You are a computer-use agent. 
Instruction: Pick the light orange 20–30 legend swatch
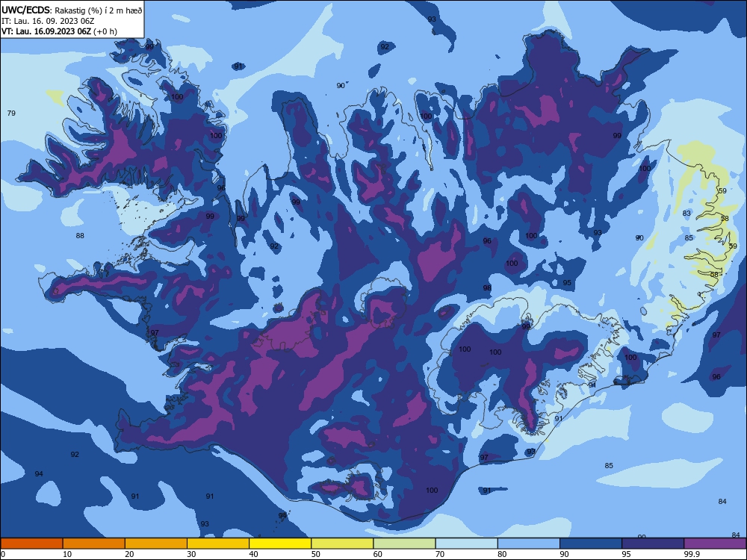156,544
